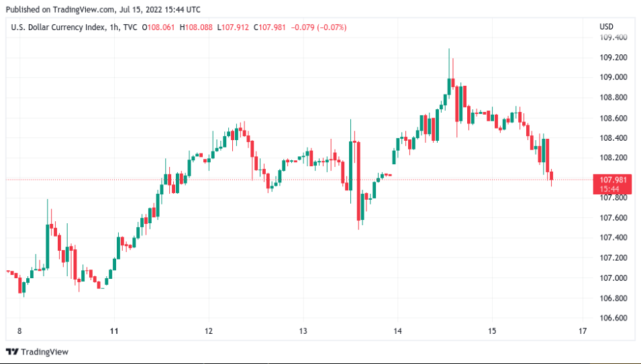Click date label 14 on time axis
The width and height of the screenshot is (641, 364).
tap(398, 331)
